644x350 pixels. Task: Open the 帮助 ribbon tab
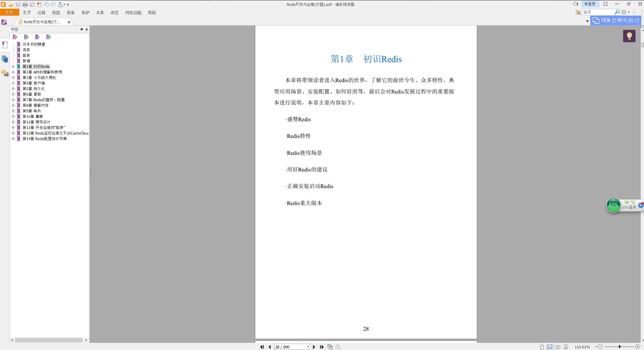coord(152,13)
